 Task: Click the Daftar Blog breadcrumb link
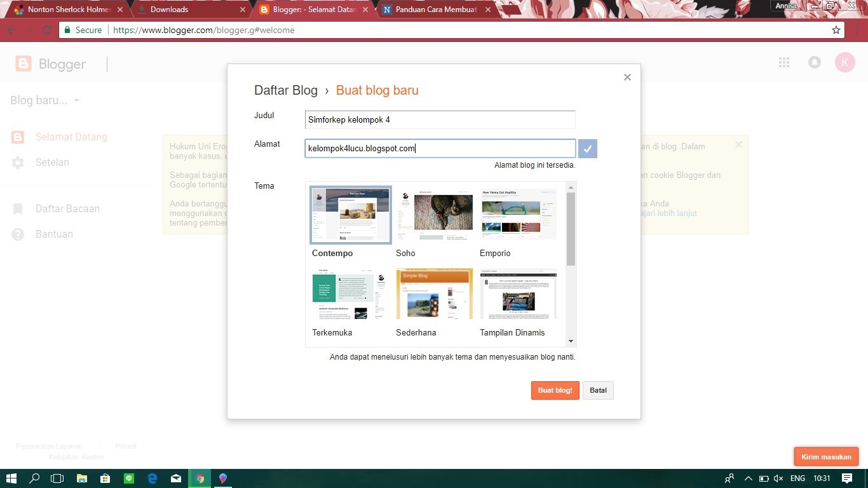tap(286, 90)
